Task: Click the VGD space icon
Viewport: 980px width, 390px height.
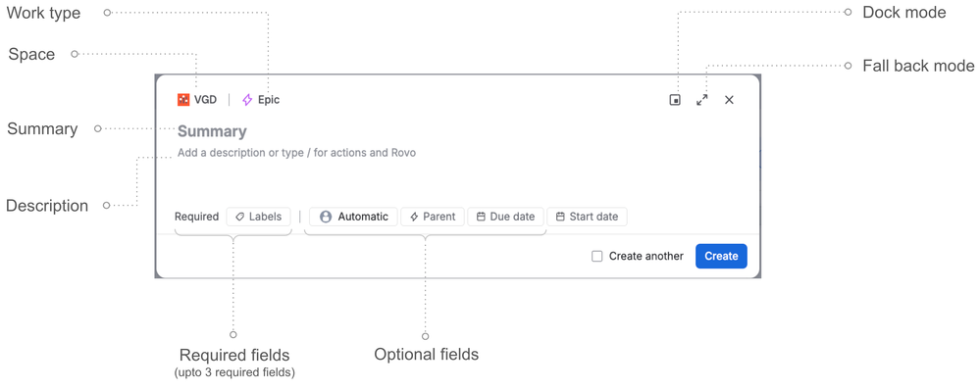Action: (183, 100)
